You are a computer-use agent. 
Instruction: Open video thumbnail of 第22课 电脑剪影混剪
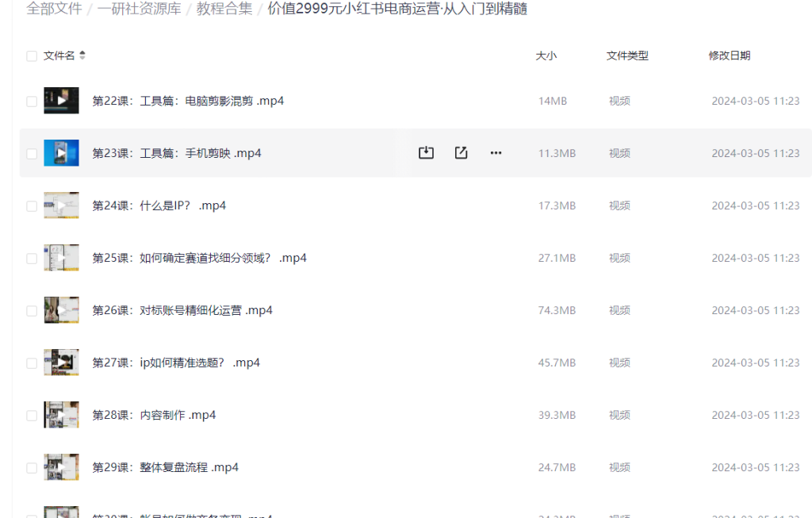[x=61, y=101]
